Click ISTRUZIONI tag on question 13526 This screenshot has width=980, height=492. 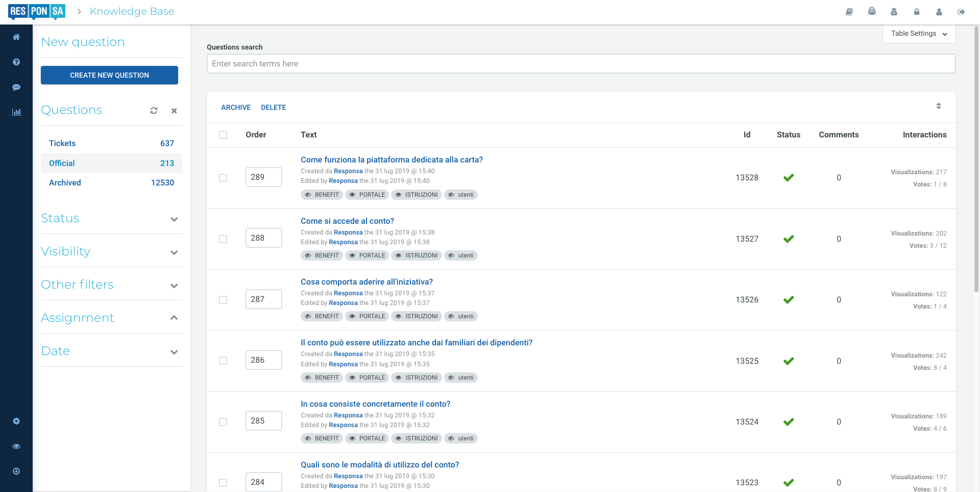coord(416,316)
